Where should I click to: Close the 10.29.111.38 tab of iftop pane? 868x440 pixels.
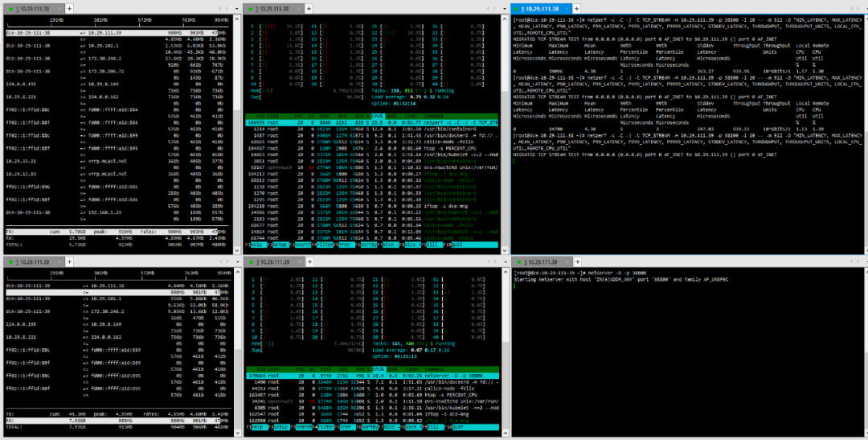tap(60, 9)
